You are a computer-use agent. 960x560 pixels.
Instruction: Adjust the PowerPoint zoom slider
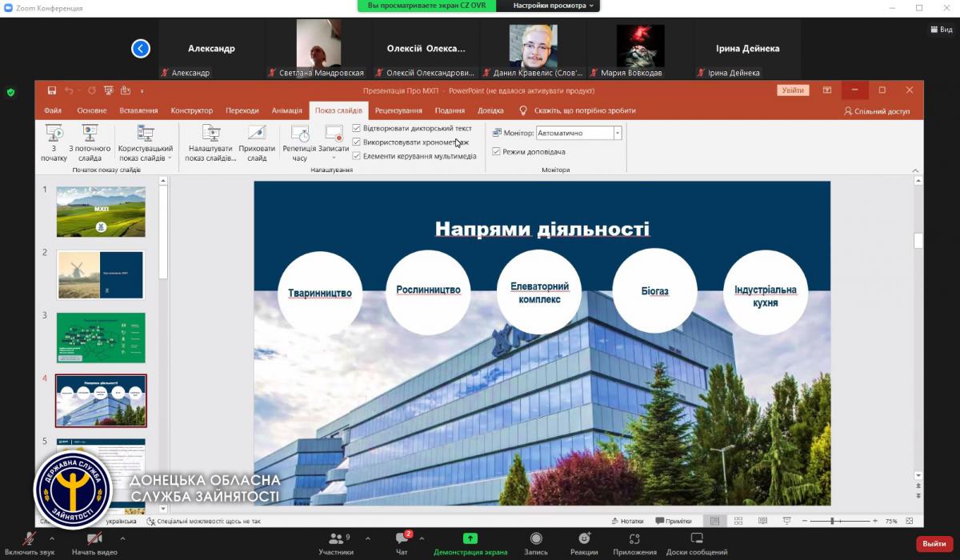tap(833, 521)
